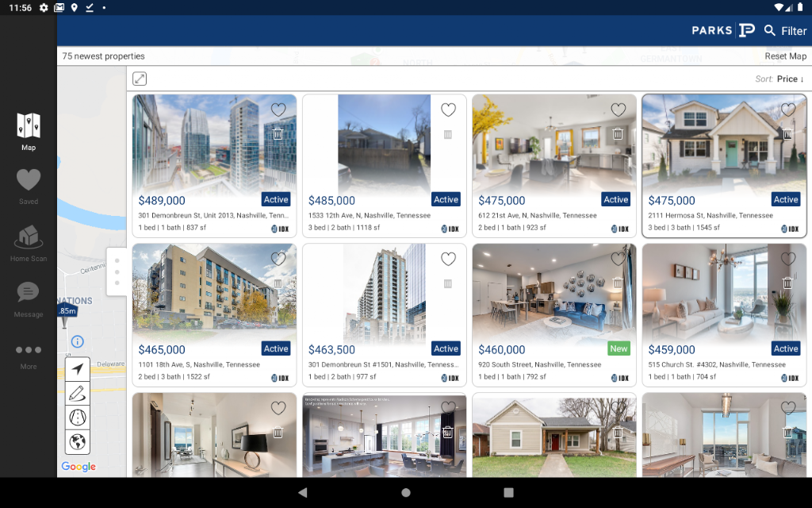Click '3 bed | 3 bath | 1545 sf' details
This screenshot has width=812, height=508.
click(684, 228)
